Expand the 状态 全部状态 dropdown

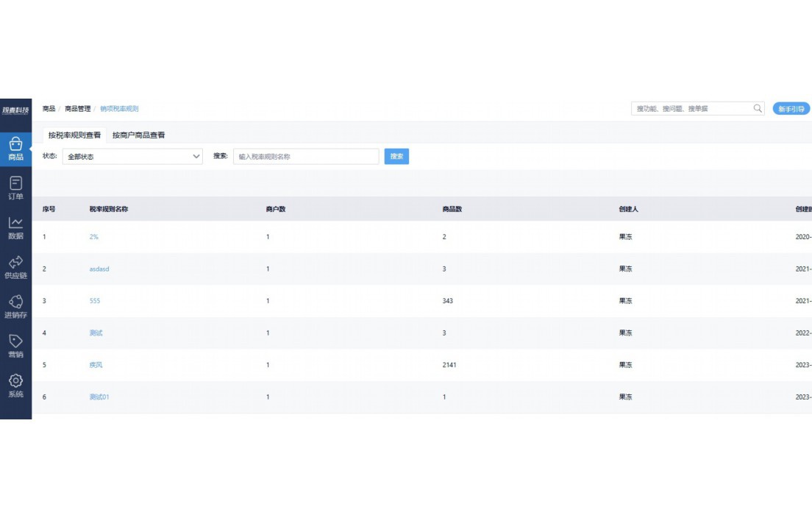point(132,157)
